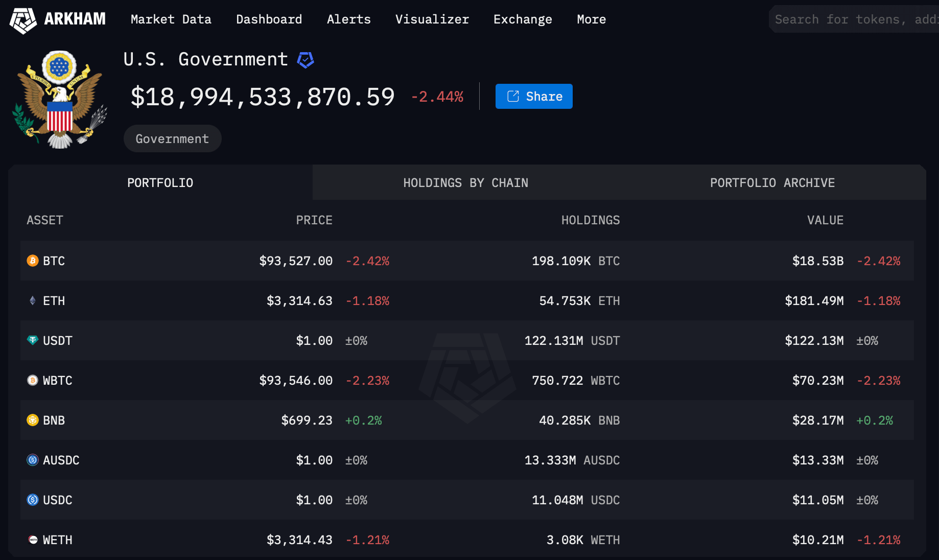Click the ARKHAM wordmark

[x=75, y=19]
